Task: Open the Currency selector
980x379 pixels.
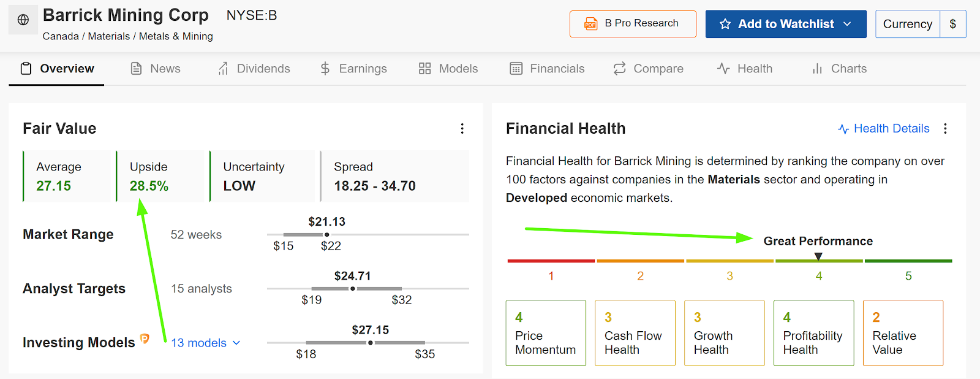Action: [921, 24]
